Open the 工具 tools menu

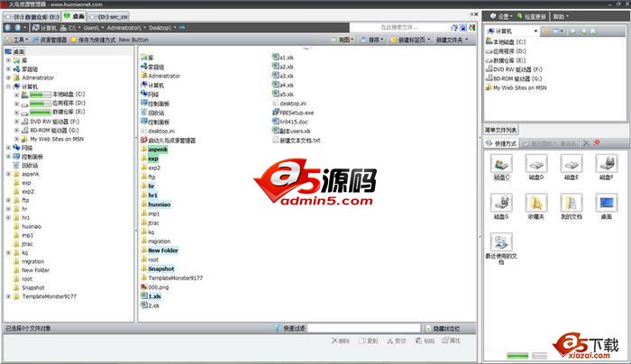point(17,40)
